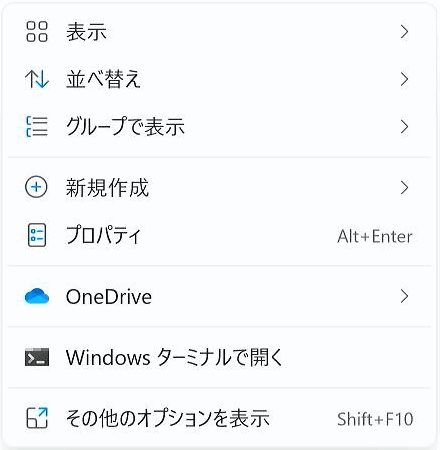Open the プロパティ menu item
The image size is (440, 450).
click(220, 236)
